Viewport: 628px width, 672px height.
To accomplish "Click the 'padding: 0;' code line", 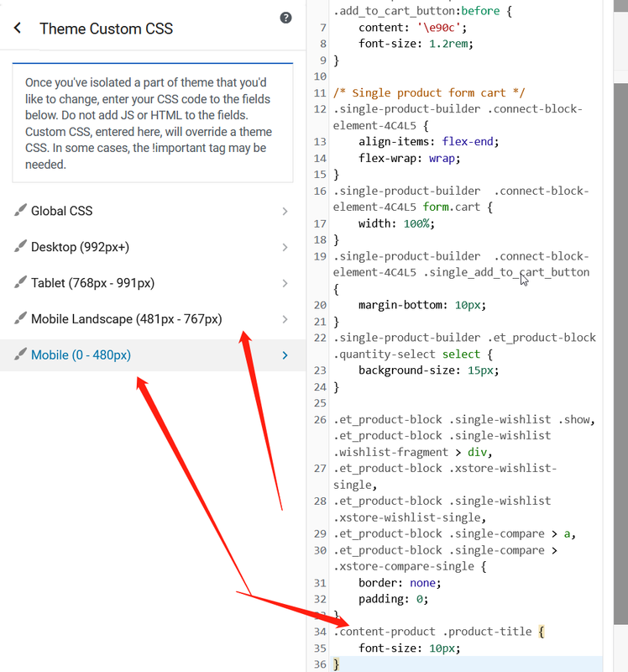I will (x=393, y=599).
